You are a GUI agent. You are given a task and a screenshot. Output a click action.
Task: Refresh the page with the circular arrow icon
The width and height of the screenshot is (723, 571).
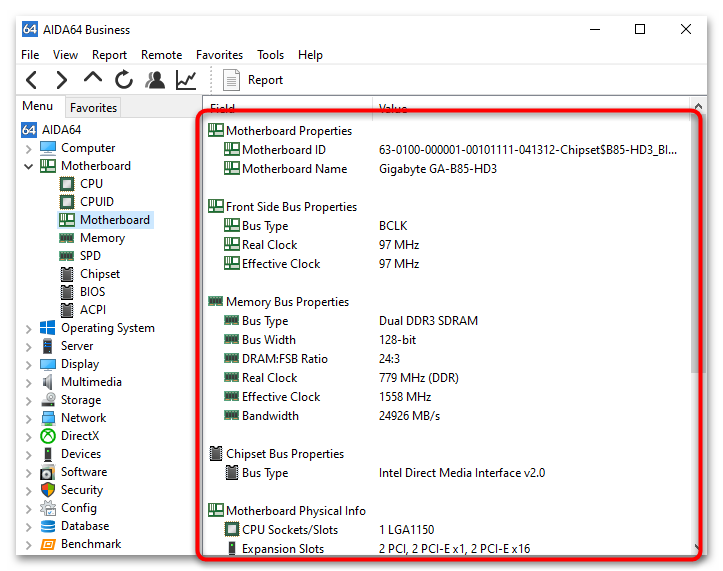coord(124,80)
